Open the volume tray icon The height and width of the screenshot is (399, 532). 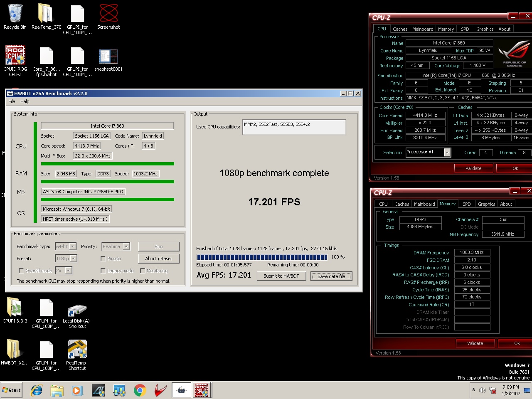tap(483, 390)
